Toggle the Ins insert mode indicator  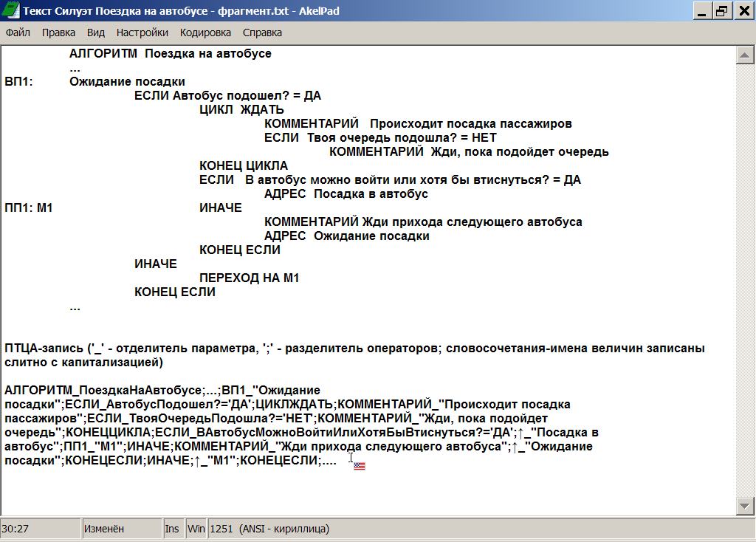(x=172, y=529)
